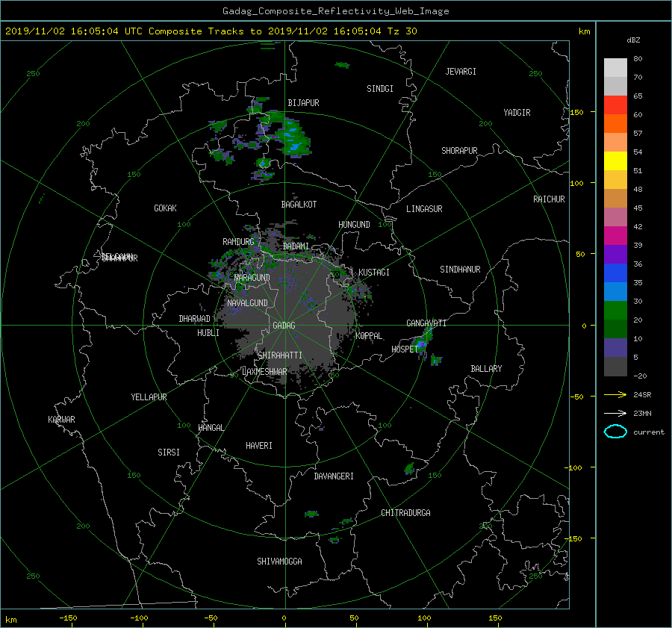Click the HAVERI city label
The height and width of the screenshot is (628, 672).
coord(259,446)
